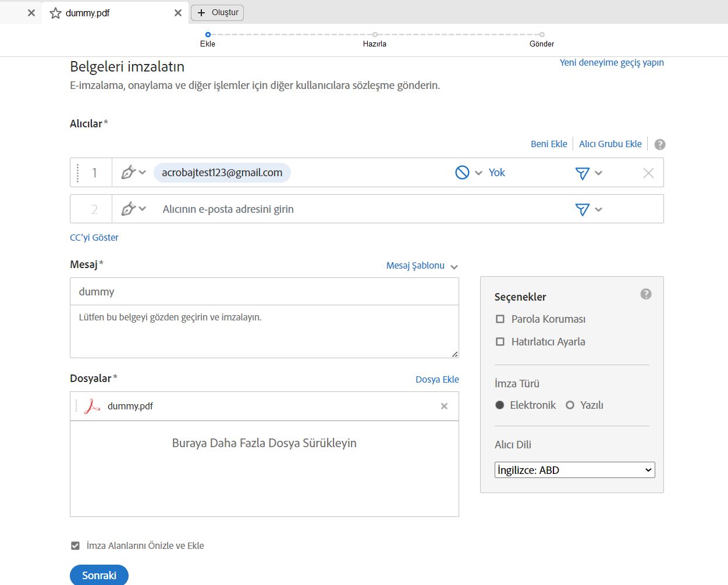This screenshot has width=728, height=585.
Task: Click the delivery paper-plane icon for recipient 1
Action: [582, 173]
